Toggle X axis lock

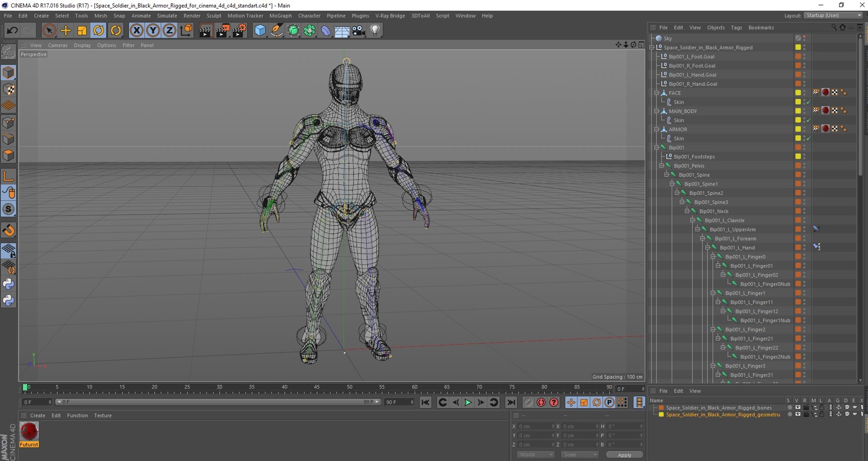[136, 30]
